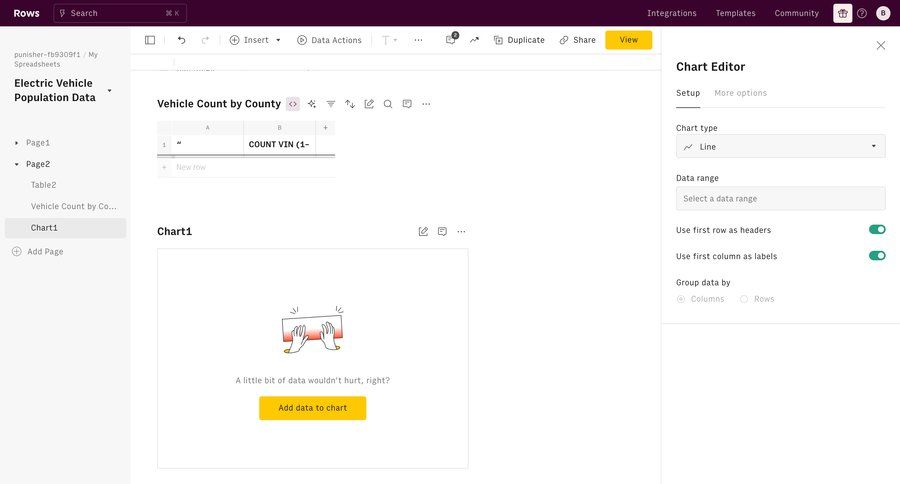Screen dimensions: 900x484
Task: Click the Chart1 title
Action: 174,231
